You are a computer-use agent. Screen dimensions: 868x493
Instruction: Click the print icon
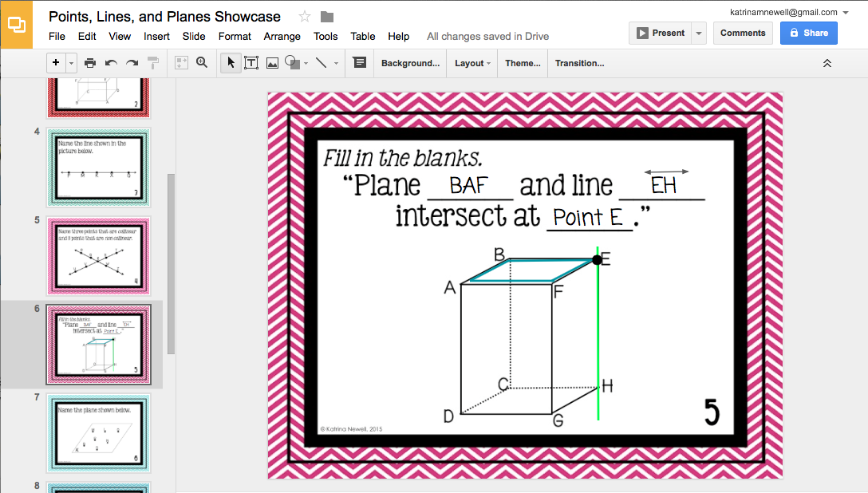pos(89,63)
